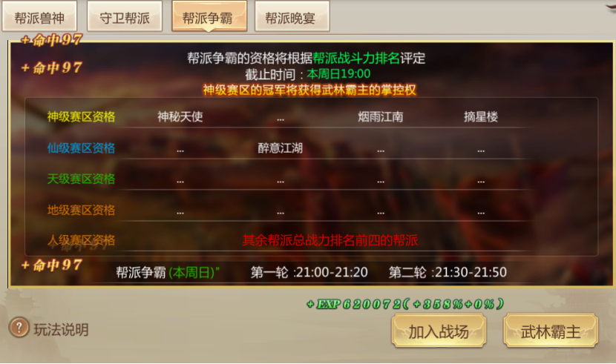
Task: Select guild 摘星楼 in 神级赛区
Action: [481, 116]
